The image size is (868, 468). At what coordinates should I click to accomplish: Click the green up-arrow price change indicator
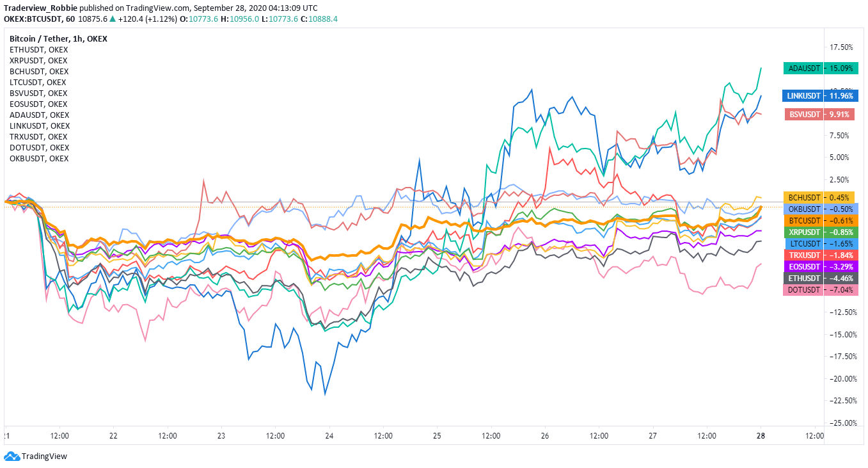pyautogui.click(x=113, y=19)
